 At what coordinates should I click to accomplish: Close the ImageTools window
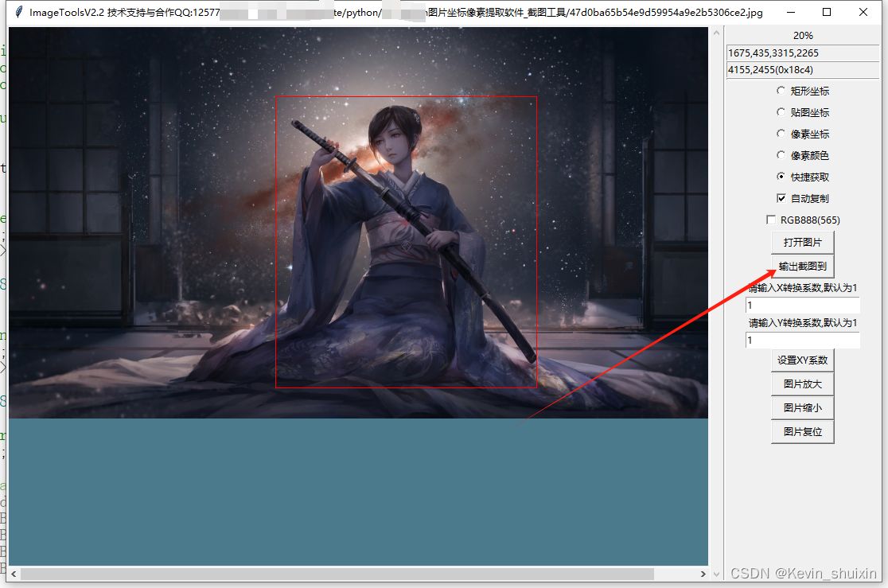tap(863, 12)
